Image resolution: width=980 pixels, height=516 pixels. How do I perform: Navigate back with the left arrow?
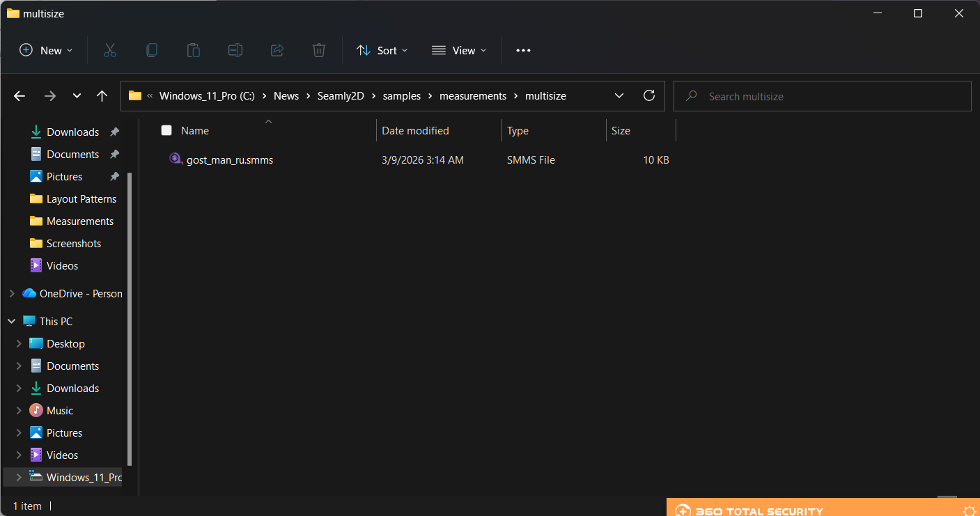20,96
